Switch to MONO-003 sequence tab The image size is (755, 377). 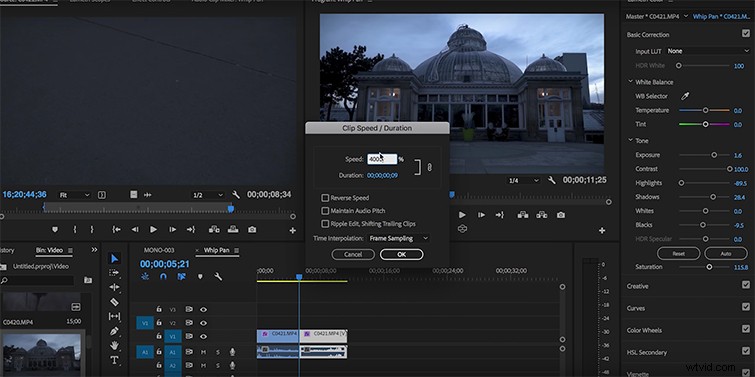159,250
